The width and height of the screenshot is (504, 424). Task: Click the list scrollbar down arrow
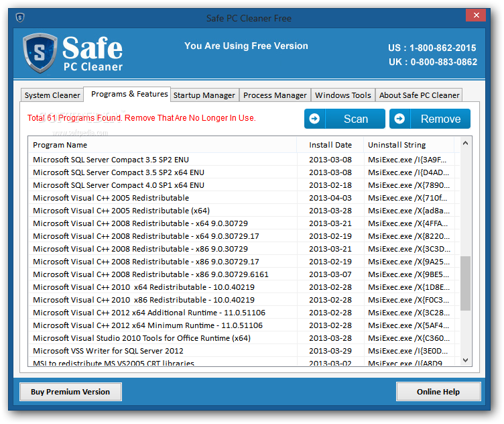465,360
